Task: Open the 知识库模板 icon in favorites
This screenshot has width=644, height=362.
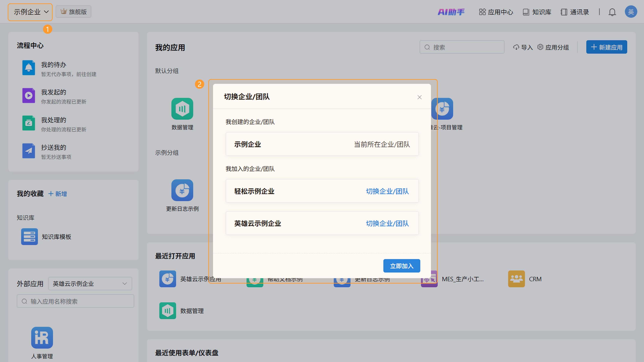Action: click(30, 236)
